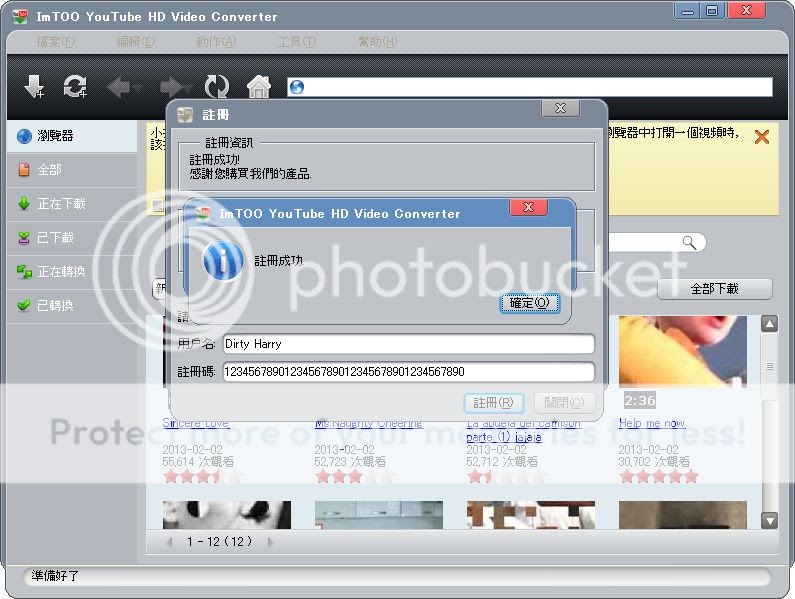Maximize the ImTOO main window
The height and width of the screenshot is (599, 795).
[x=712, y=11]
